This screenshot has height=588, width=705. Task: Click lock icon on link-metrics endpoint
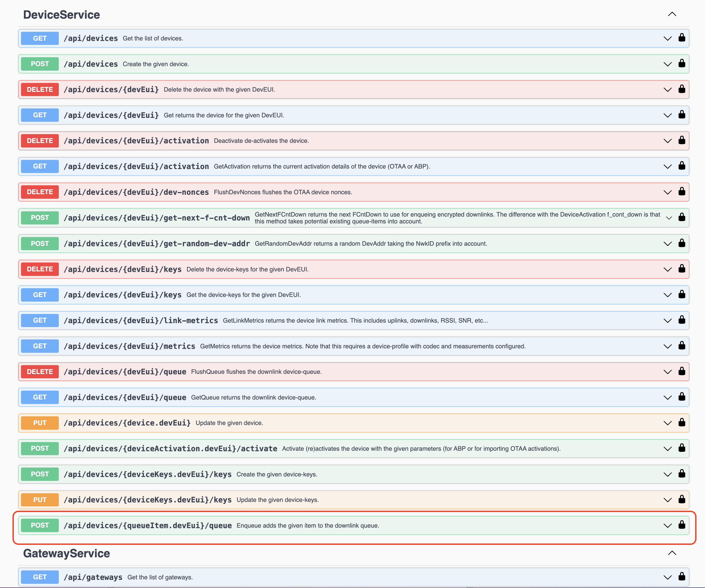(681, 320)
